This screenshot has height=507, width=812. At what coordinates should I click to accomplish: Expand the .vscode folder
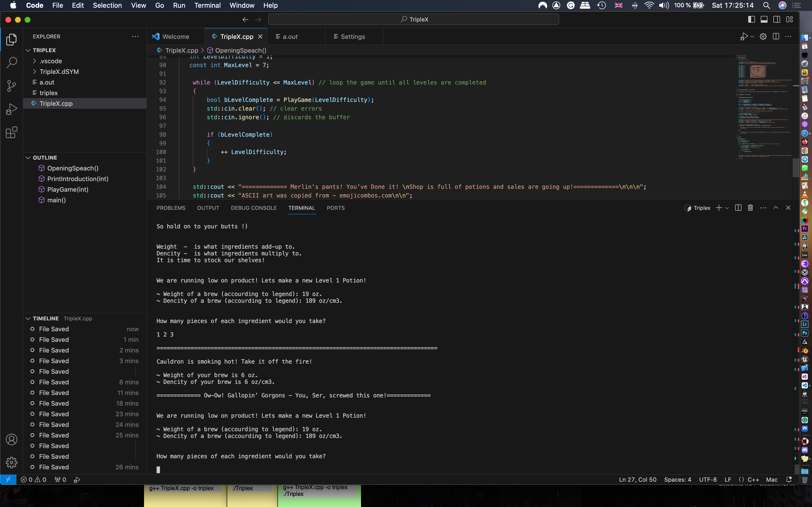point(50,61)
